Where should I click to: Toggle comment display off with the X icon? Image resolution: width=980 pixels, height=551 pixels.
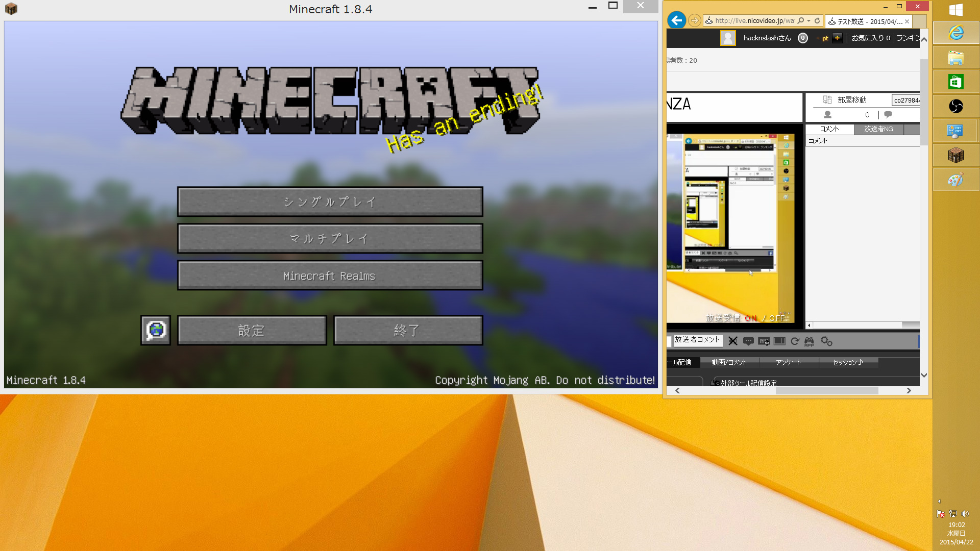pos(733,341)
